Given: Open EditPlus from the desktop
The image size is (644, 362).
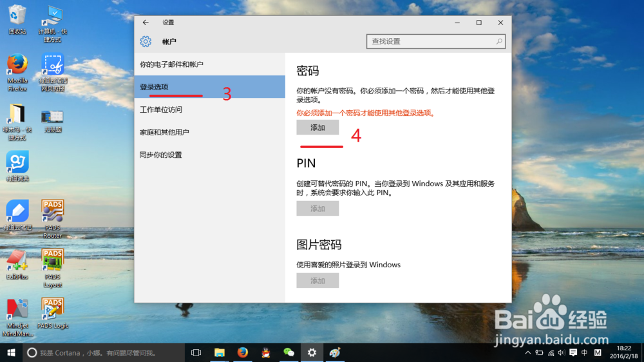Looking at the screenshot, I should coord(17,264).
